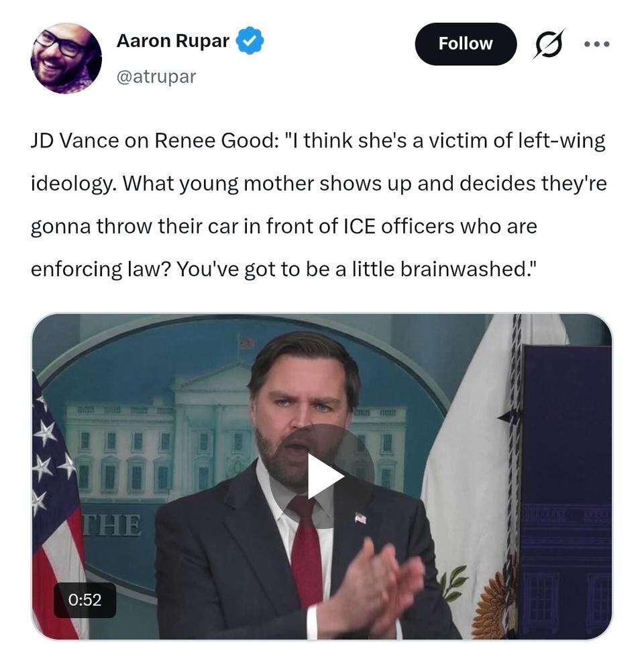This screenshot has height=661, width=644.
Task: Click the 0:52 duration badge
Action: pyautogui.click(x=85, y=600)
